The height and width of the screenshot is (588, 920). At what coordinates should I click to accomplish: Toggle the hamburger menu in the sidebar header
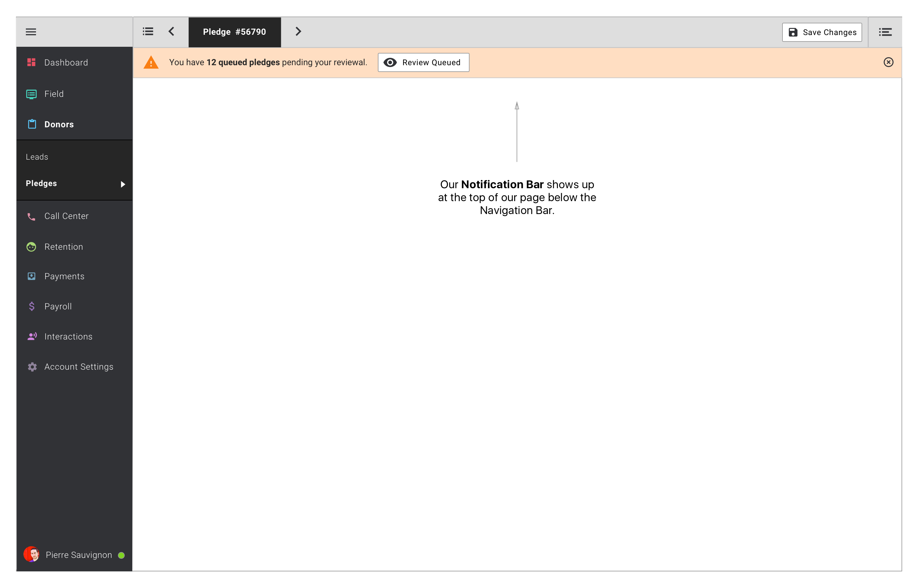[31, 32]
